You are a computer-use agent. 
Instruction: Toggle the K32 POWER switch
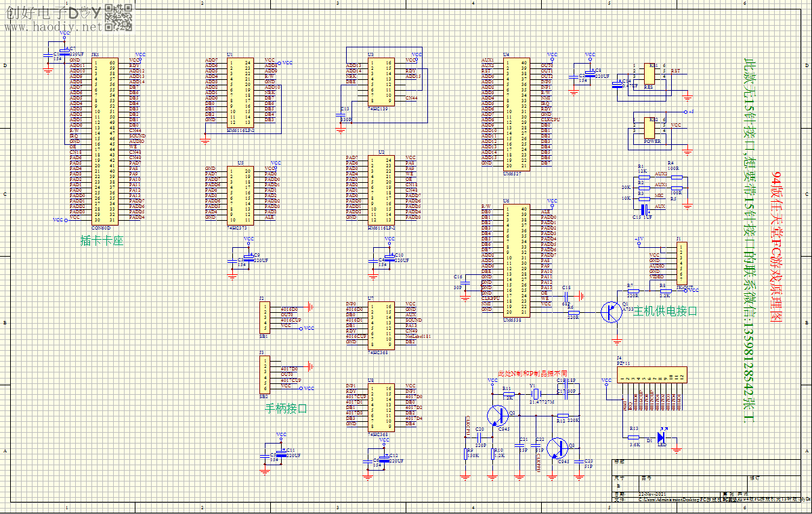[x=649, y=128]
